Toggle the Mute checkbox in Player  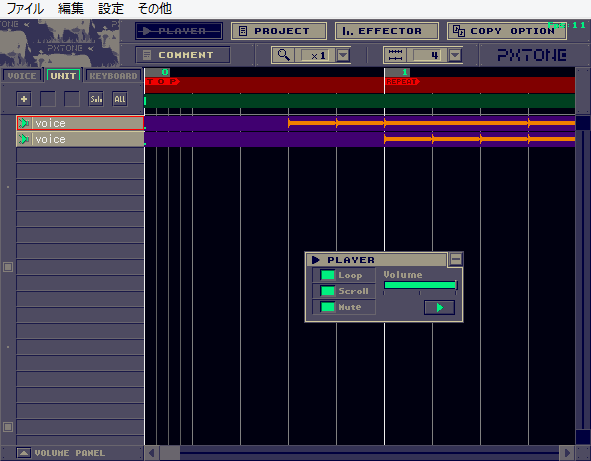tap(327, 307)
